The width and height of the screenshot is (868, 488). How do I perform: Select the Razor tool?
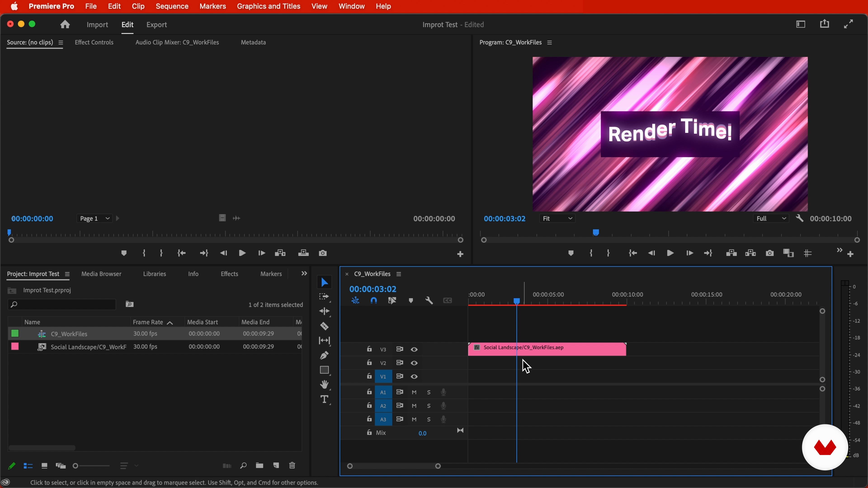(x=325, y=326)
